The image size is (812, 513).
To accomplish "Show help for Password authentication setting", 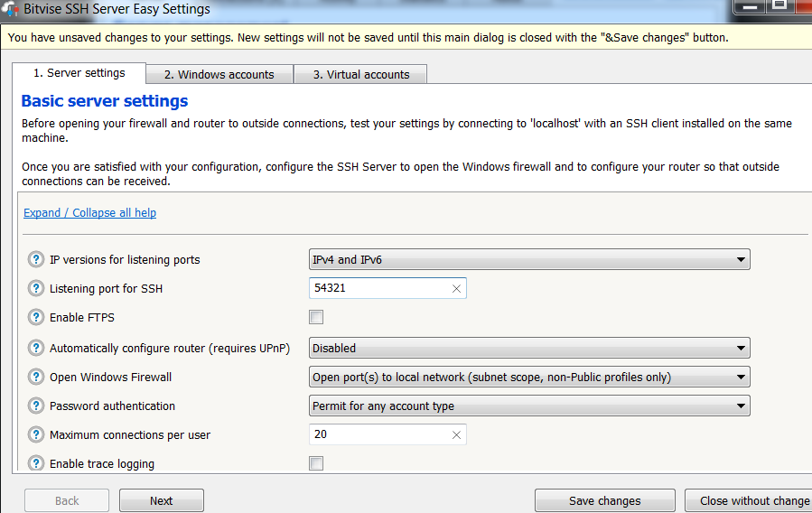I will click(36, 406).
